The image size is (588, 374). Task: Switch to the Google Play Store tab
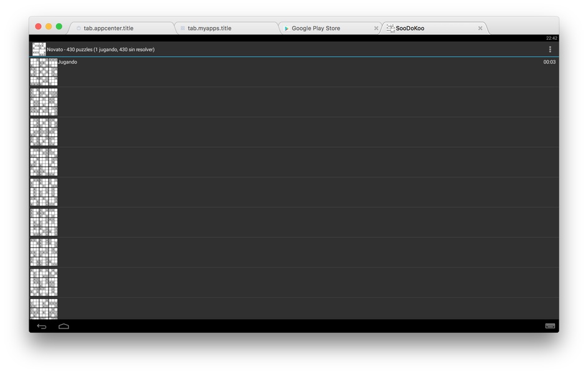330,28
